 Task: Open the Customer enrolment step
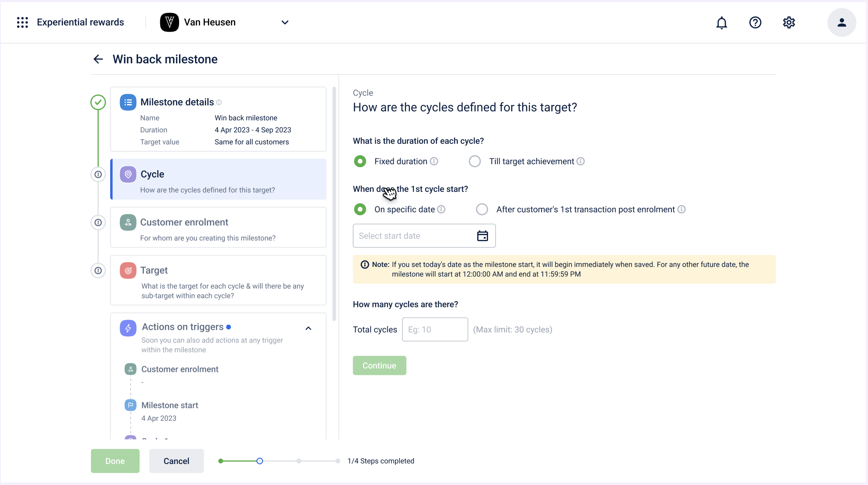218,228
